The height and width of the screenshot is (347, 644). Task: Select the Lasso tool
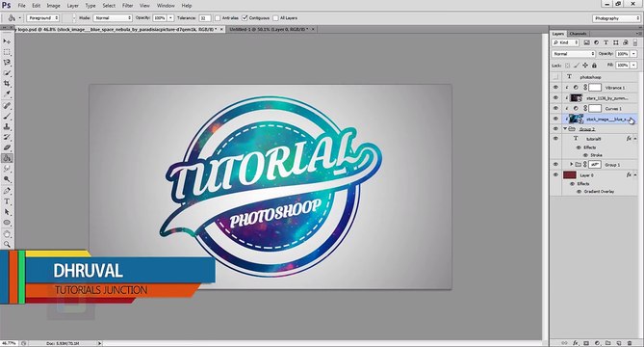click(x=7, y=63)
